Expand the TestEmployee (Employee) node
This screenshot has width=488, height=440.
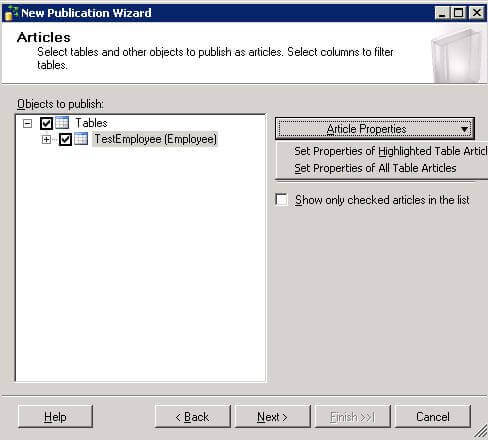click(x=46, y=140)
